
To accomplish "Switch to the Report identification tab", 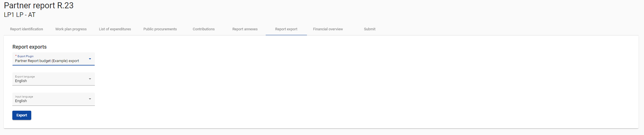I will click(x=26, y=29).
